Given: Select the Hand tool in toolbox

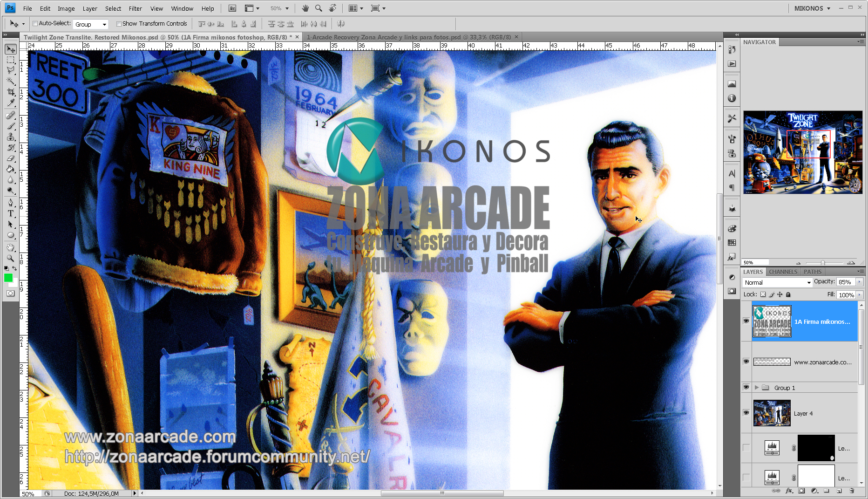Looking at the screenshot, I should click(x=11, y=247).
